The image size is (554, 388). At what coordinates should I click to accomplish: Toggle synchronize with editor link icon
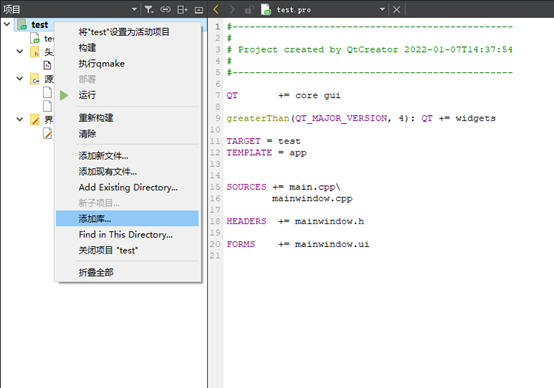[165, 9]
